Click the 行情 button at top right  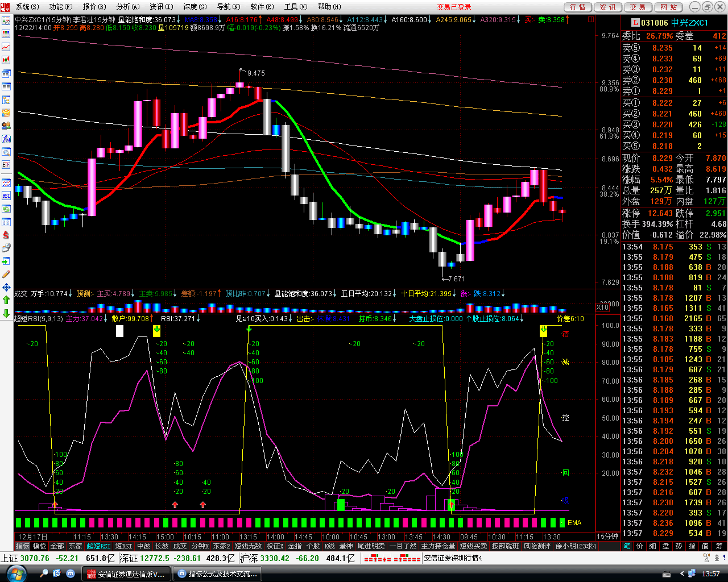577,7
